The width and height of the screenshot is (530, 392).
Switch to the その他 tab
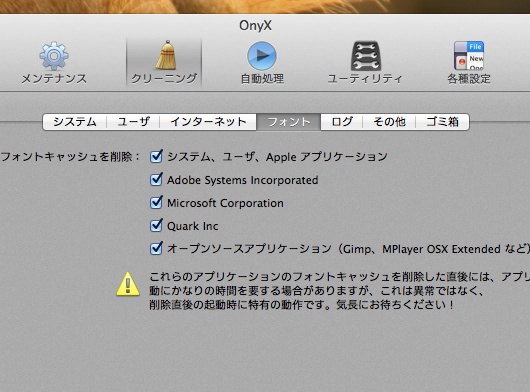[389, 122]
